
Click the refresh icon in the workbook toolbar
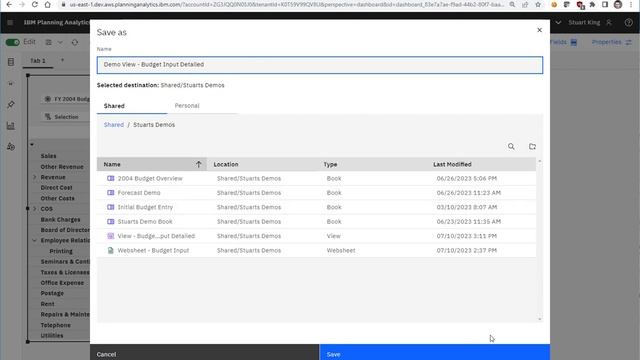pos(75,42)
